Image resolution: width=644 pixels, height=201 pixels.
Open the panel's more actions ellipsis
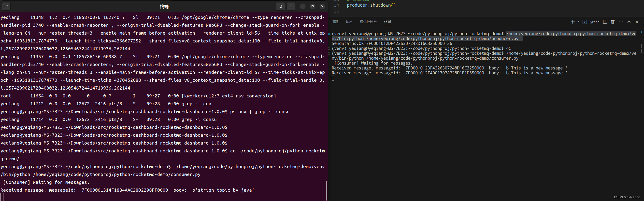coord(621,22)
